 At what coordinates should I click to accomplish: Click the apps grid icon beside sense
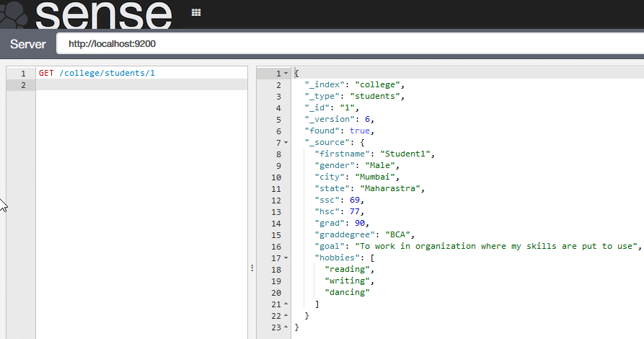(196, 12)
